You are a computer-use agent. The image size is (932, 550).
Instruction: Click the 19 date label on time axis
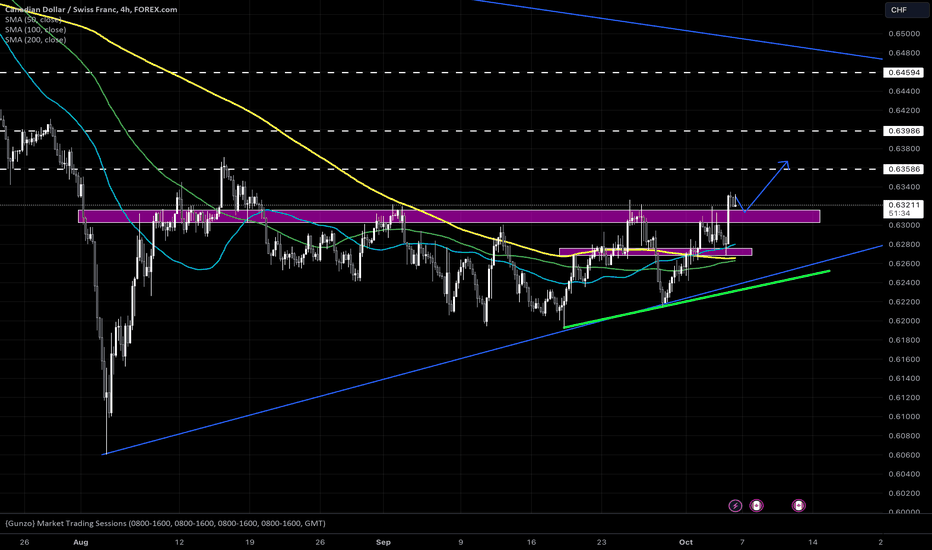pos(250,542)
